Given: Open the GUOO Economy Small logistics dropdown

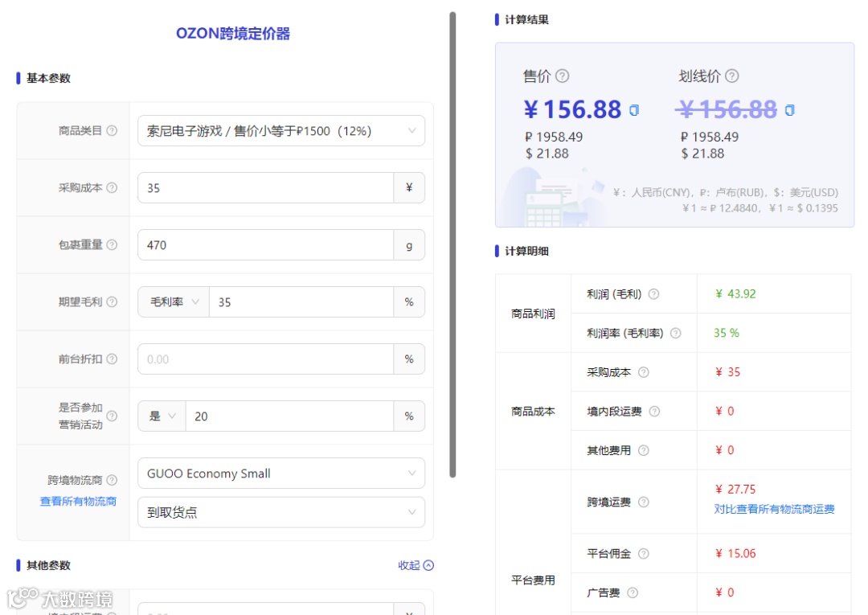Looking at the screenshot, I should tap(281, 474).
